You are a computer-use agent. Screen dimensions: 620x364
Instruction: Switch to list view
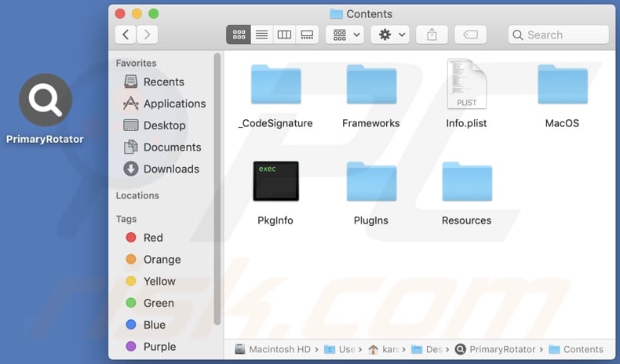click(261, 35)
